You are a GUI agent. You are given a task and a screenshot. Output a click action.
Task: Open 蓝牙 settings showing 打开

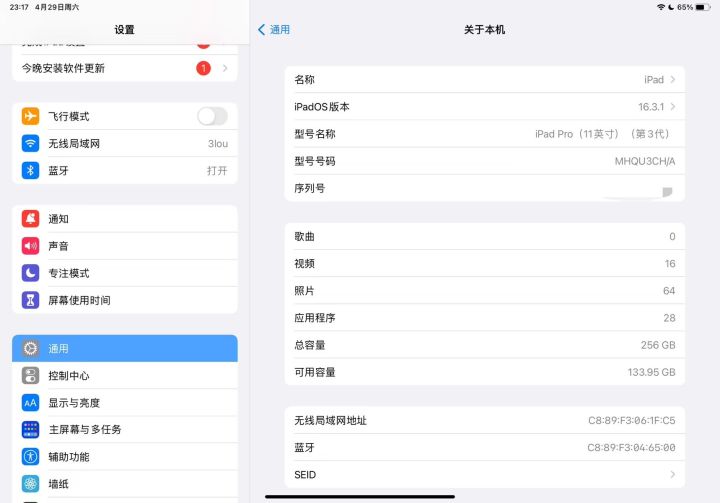coord(125,170)
